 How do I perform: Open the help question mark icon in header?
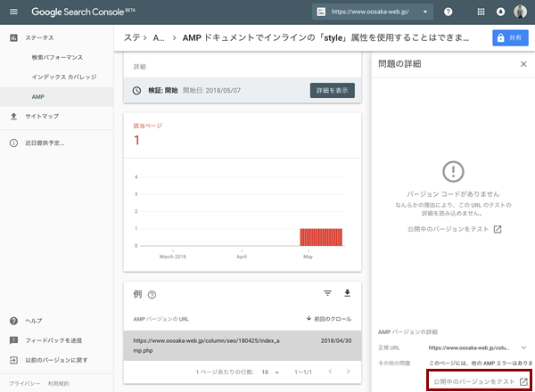point(448,12)
